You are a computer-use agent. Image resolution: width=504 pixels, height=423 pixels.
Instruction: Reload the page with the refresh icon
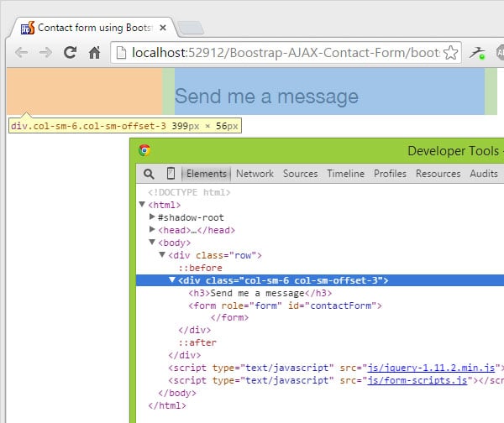(x=70, y=52)
